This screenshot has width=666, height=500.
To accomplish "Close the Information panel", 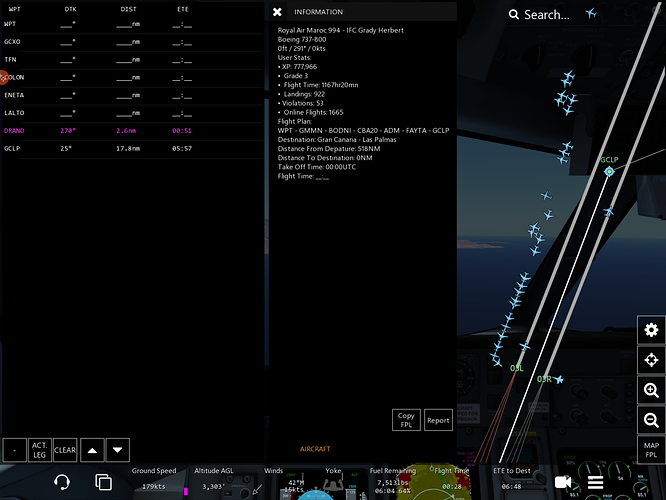I will tap(277, 12).
